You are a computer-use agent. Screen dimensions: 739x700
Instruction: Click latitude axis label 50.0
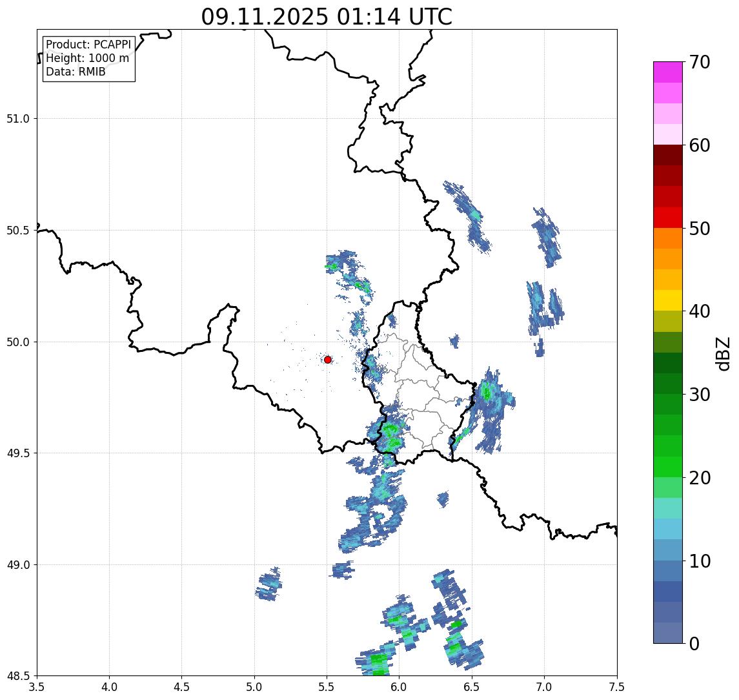tap(18, 342)
